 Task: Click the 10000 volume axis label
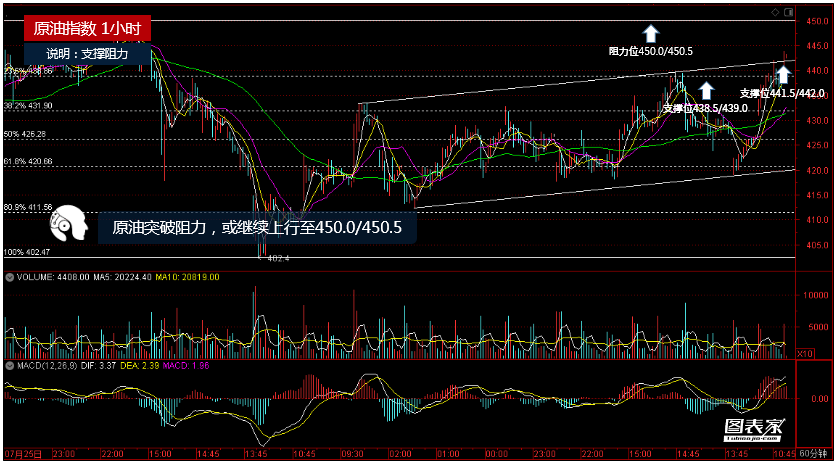click(x=816, y=295)
